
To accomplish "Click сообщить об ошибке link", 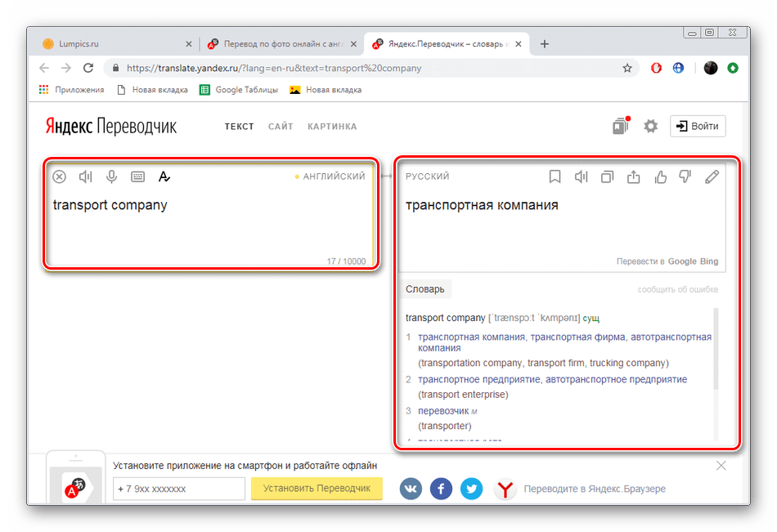I will tap(677, 289).
